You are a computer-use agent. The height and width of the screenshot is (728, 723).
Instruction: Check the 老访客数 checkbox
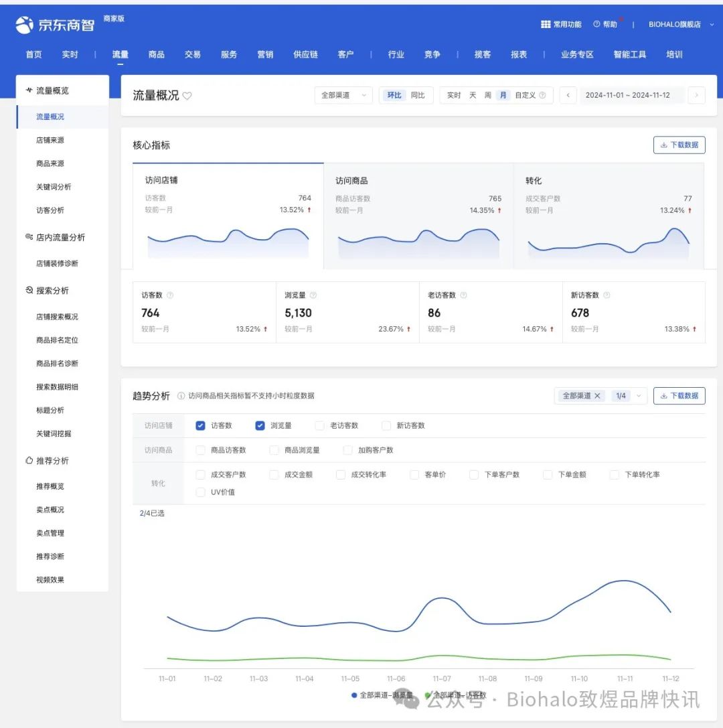coord(319,426)
